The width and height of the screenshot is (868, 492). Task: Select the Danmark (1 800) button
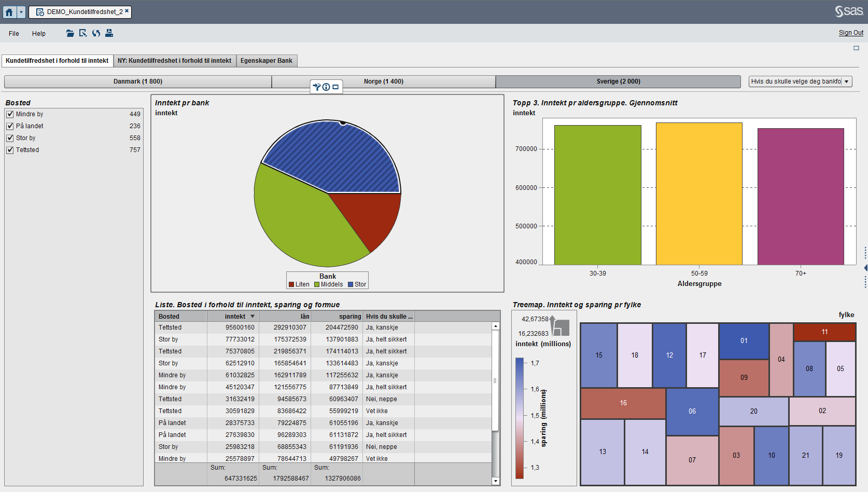[x=138, y=81]
